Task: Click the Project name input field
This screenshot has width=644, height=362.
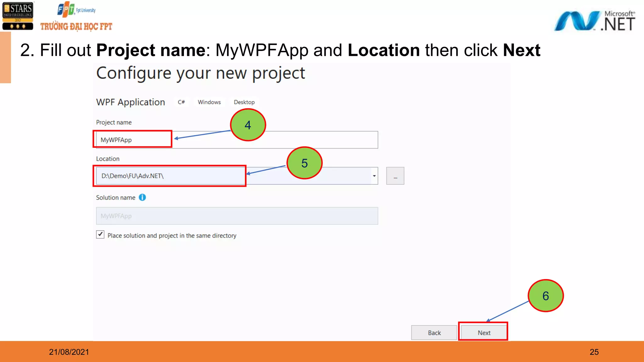Action: coord(237,140)
